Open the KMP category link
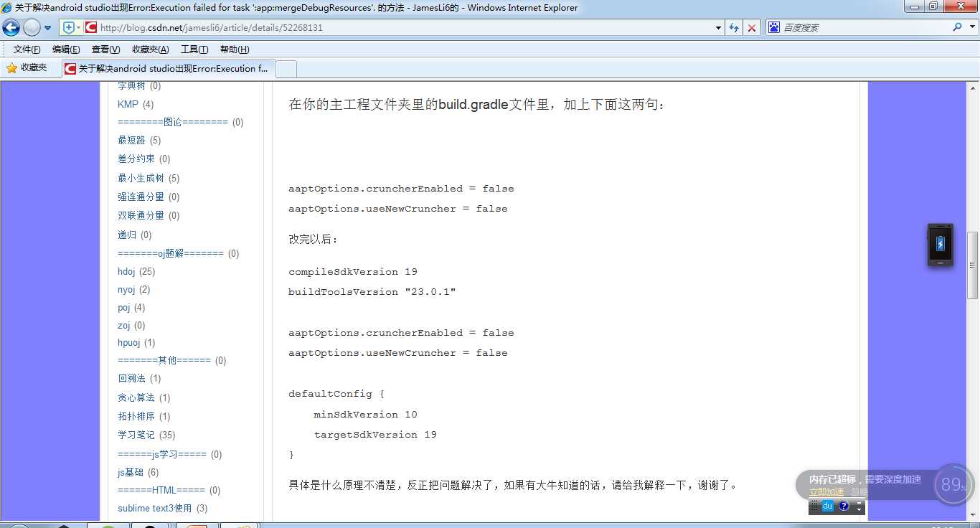This screenshot has height=528, width=980. (x=128, y=104)
